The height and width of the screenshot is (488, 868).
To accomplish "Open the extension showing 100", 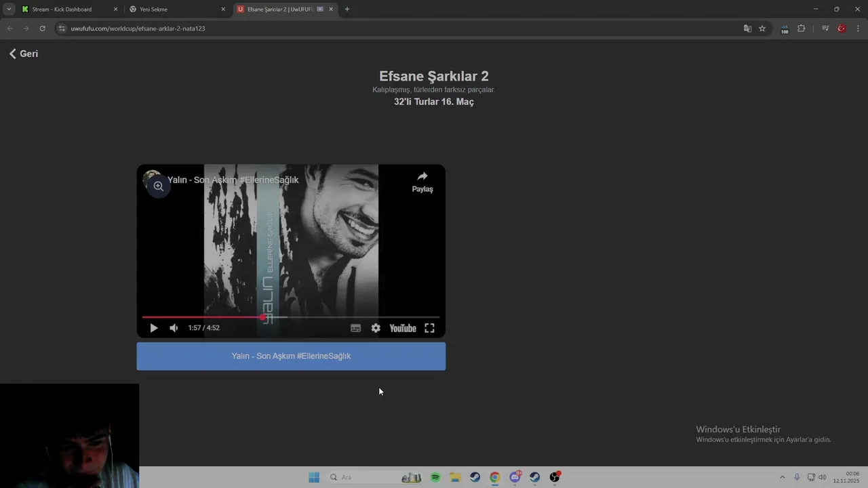I will tap(785, 29).
